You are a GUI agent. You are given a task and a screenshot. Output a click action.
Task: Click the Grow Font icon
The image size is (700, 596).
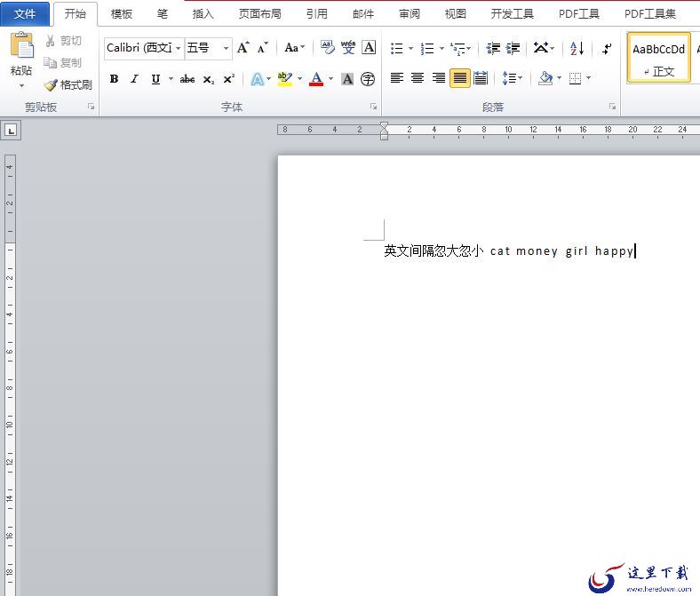243,47
